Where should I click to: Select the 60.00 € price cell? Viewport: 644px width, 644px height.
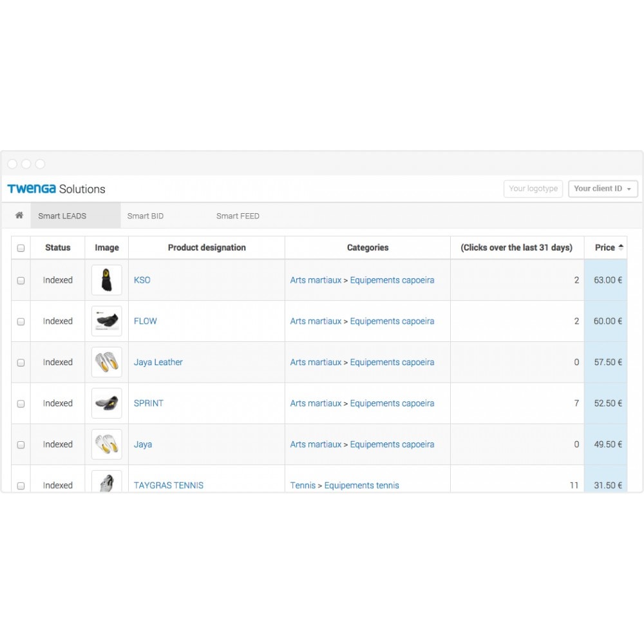pos(606,321)
